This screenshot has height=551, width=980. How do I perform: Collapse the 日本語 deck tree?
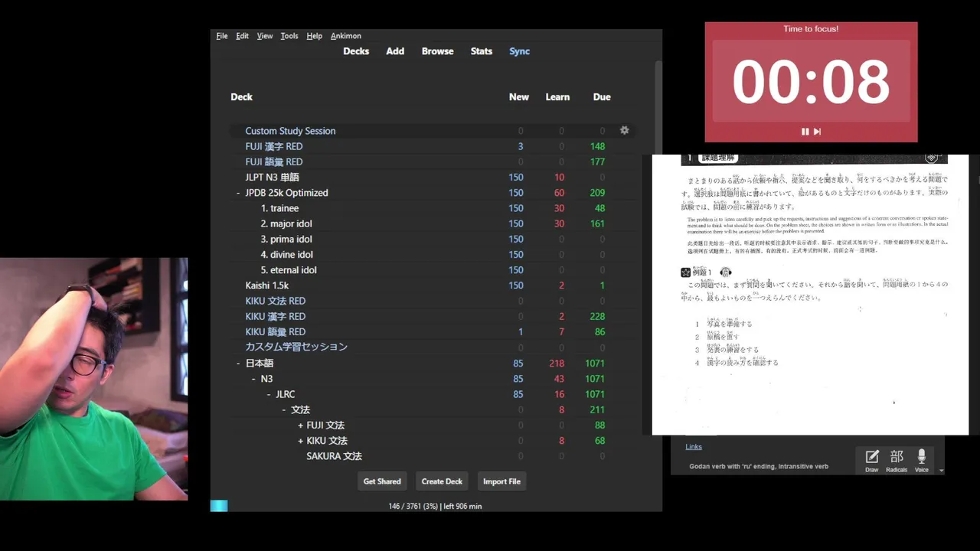tap(238, 364)
